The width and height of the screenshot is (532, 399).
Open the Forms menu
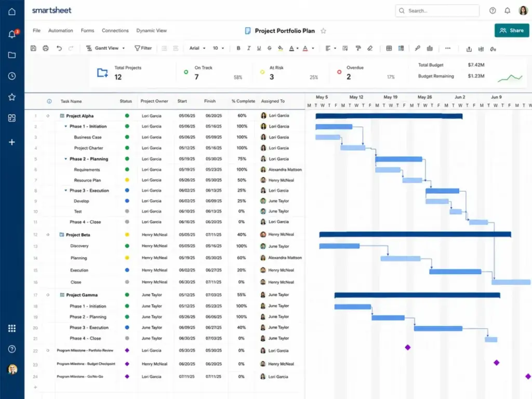(x=87, y=31)
